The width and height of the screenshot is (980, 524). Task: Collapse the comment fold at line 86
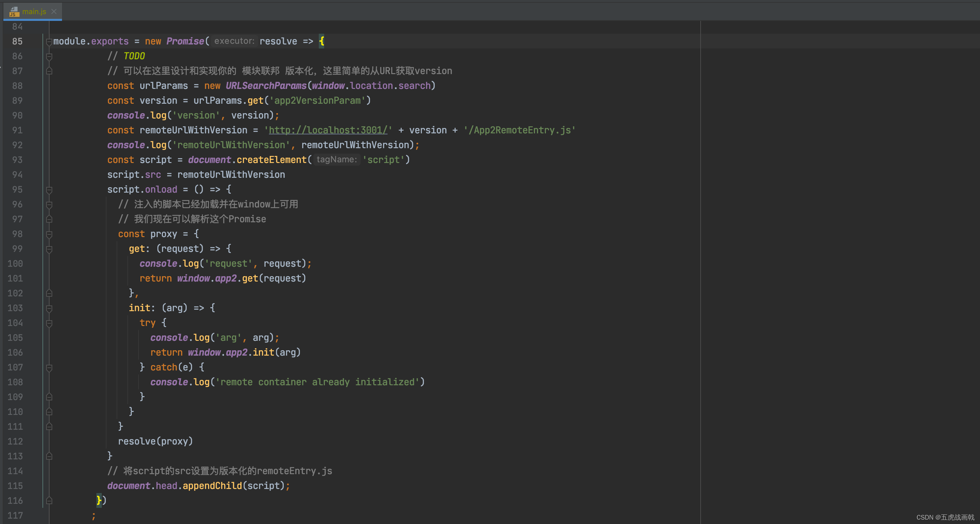tap(49, 56)
